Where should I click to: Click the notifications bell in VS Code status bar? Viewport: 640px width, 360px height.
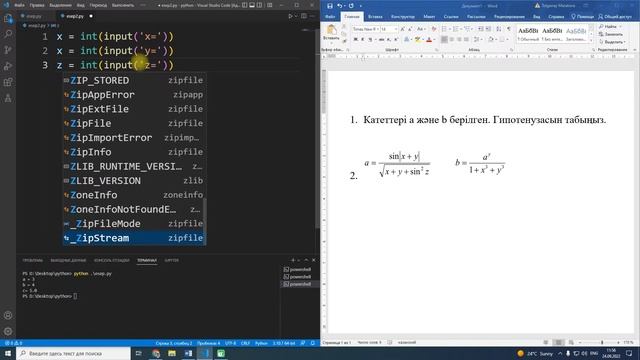[x=313, y=343]
